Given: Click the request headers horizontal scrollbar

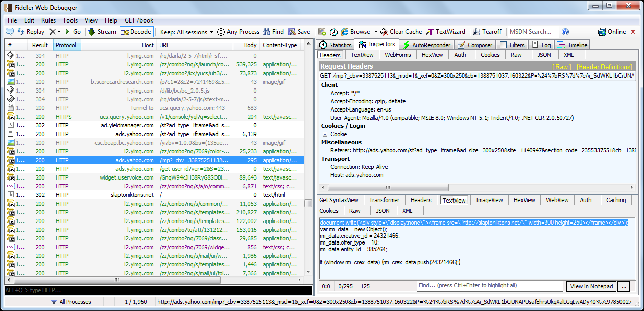Looking at the screenshot, I should [x=388, y=188].
